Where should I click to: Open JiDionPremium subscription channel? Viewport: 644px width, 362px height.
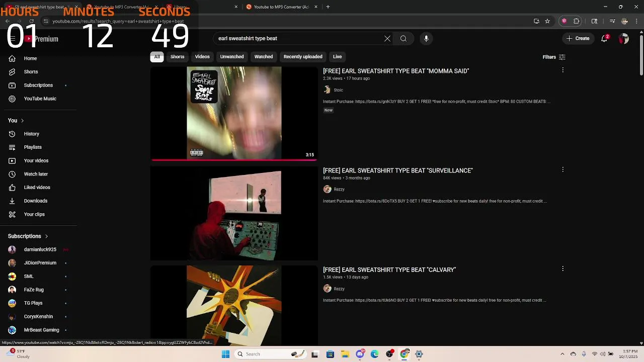40,263
